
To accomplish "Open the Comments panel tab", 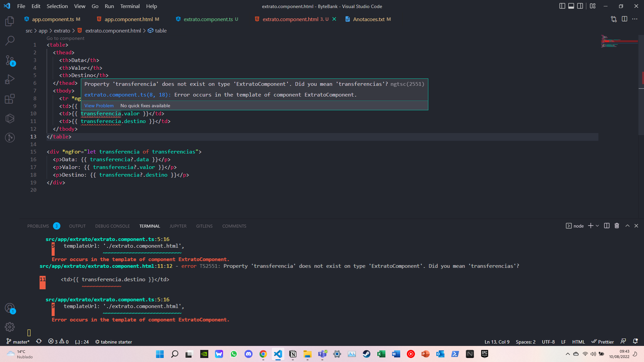I will [234, 226].
